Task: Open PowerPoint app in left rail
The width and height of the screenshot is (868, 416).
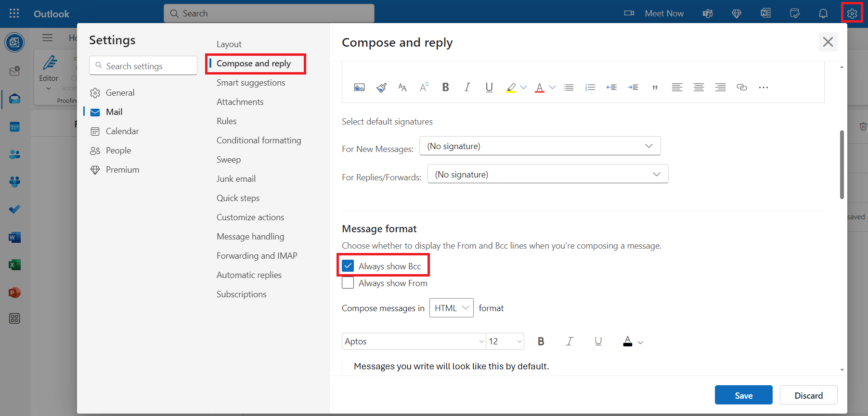Action: pyautogui.click(x=14, y=292)
